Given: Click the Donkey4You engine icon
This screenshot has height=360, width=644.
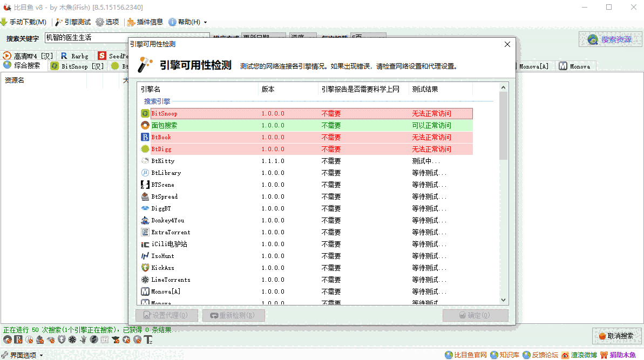Looking at the screenshot, I should click(x=145, y=221).
